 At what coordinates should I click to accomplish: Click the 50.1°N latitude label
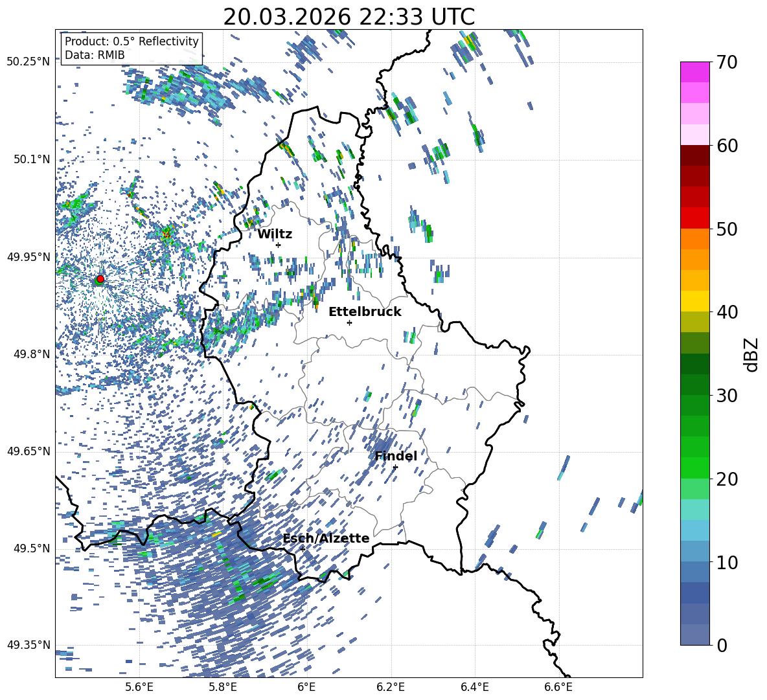pos(32,159)
